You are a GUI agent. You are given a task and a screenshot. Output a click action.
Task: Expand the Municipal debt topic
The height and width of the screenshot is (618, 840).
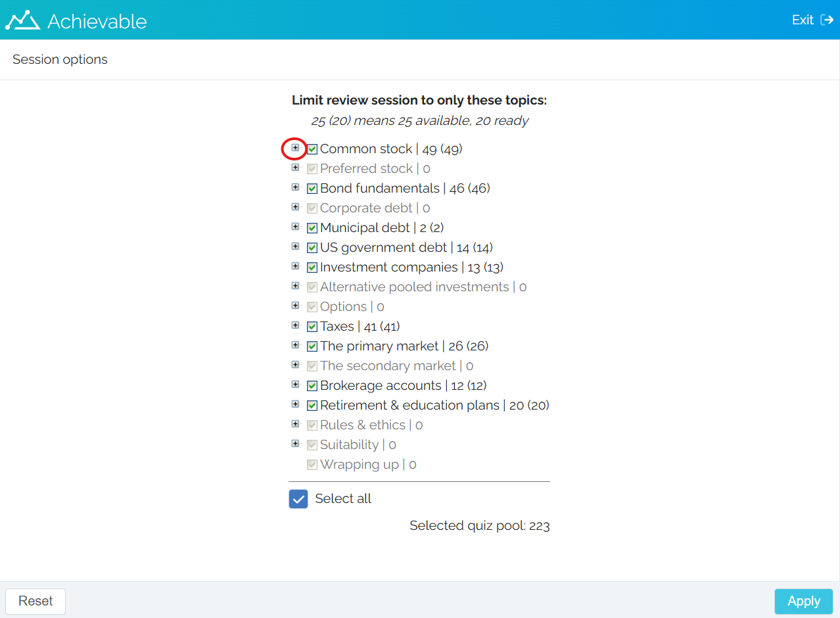(x=295, y=227)
